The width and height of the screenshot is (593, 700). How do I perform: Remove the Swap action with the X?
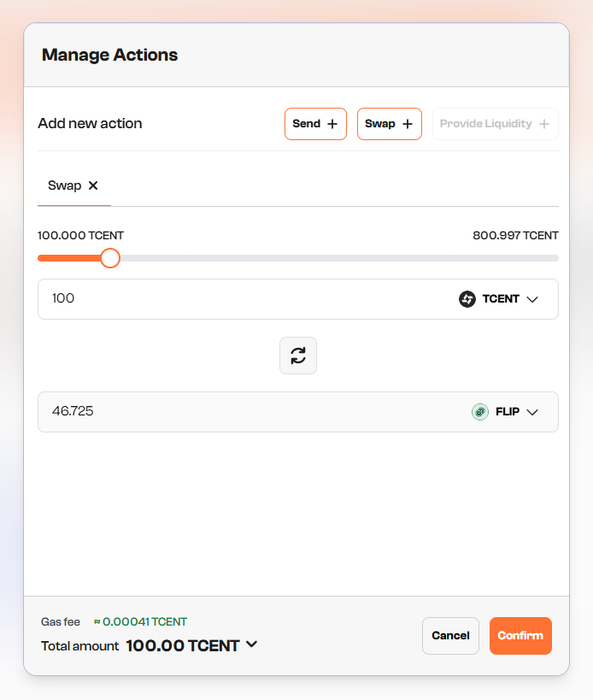(x=93, y=185)
